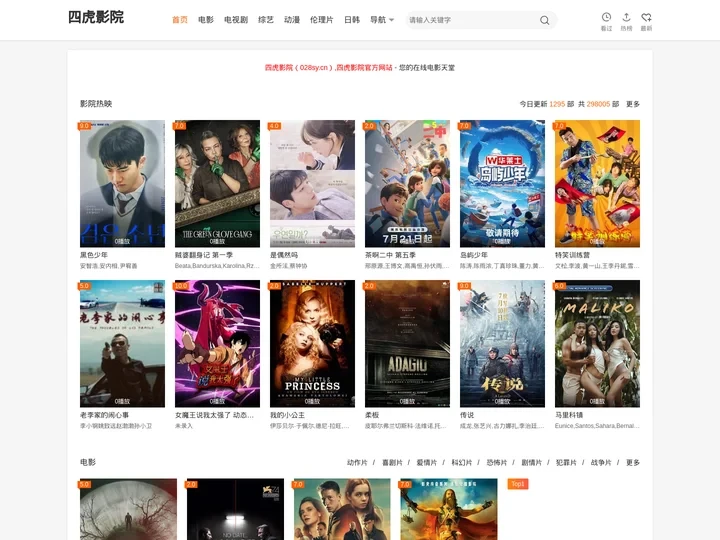Open the 特笑训练营 poster thumbnail

(x=597, y=184)
